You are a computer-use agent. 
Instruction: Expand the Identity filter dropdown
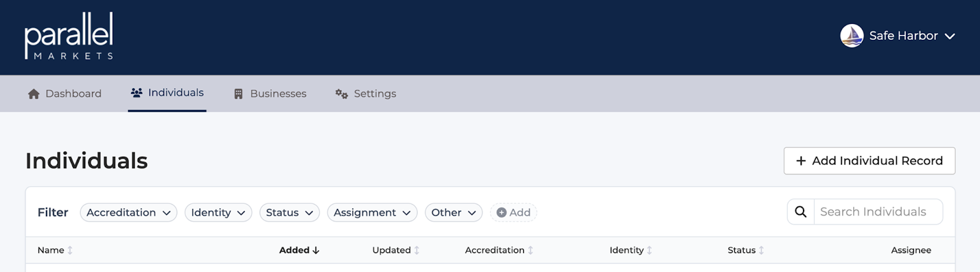[x=218, y=213]
